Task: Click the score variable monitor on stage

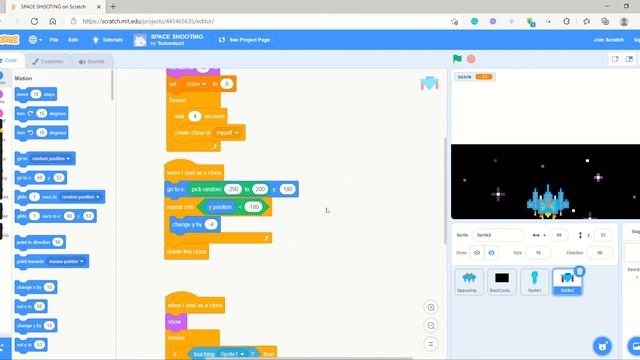Action: pos(475,77)
